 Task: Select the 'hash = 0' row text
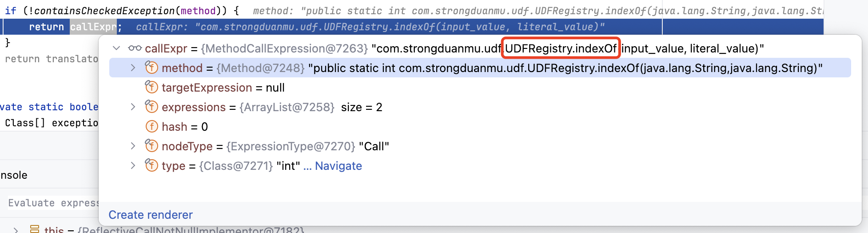(185, 127)
